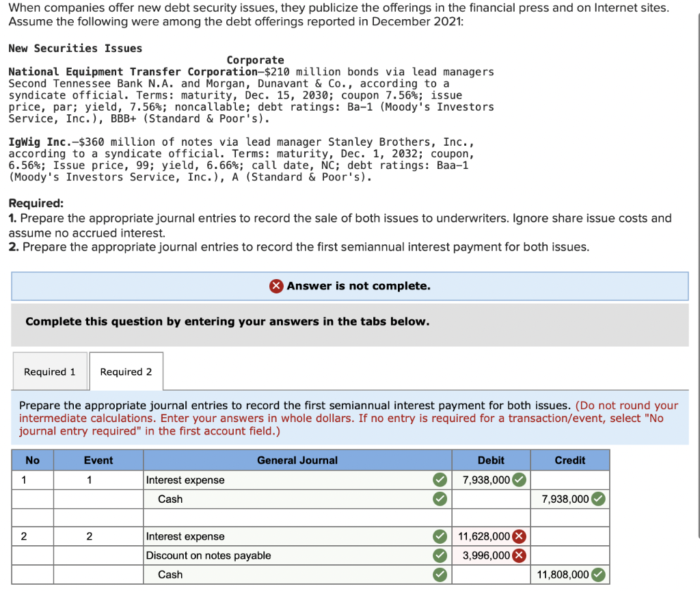Click green check beside 7,938,000 credit

click(597, 499)
